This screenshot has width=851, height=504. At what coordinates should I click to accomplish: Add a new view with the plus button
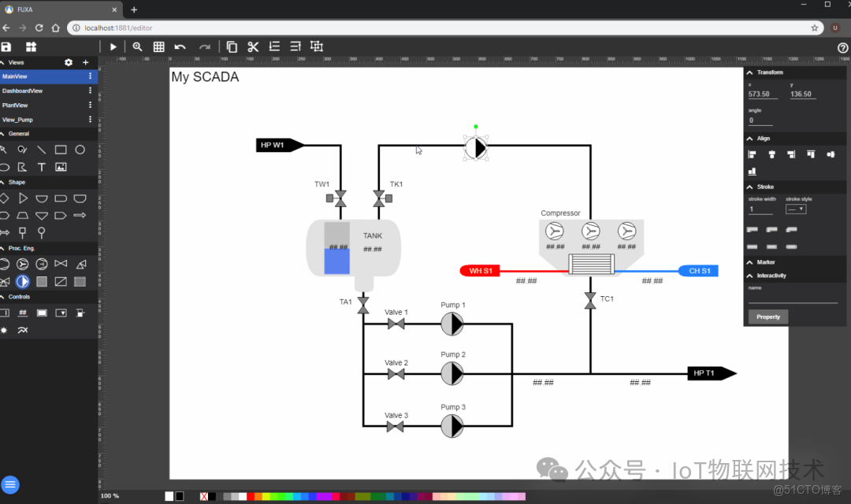[x=85, y=61]
